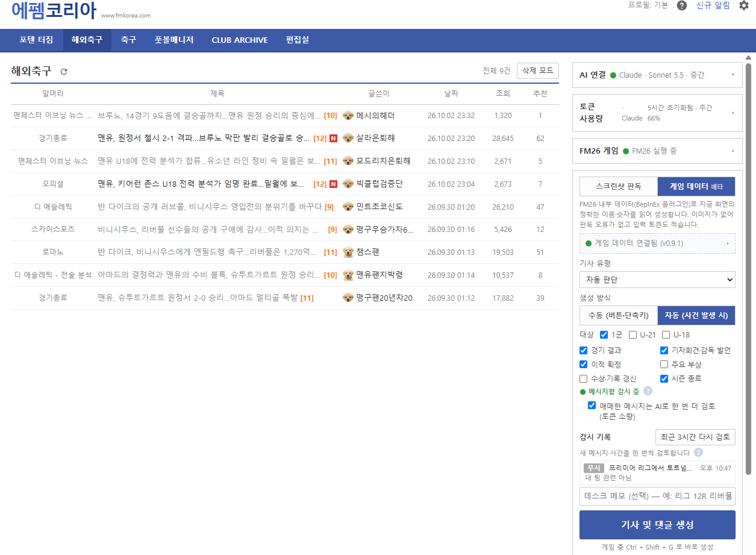Viewport: 756px width, 555px height.
Task: Click the 추천 column header
Action: [540, 94]
